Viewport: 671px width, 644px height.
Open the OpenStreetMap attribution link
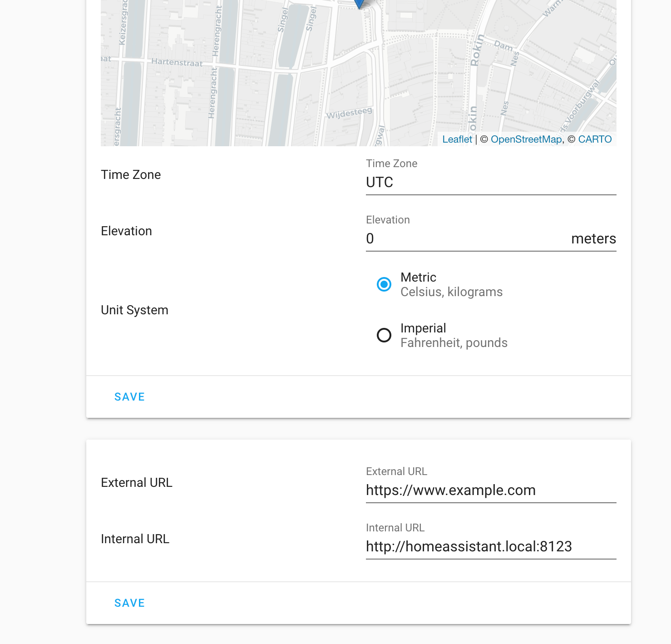click(526, 139)
